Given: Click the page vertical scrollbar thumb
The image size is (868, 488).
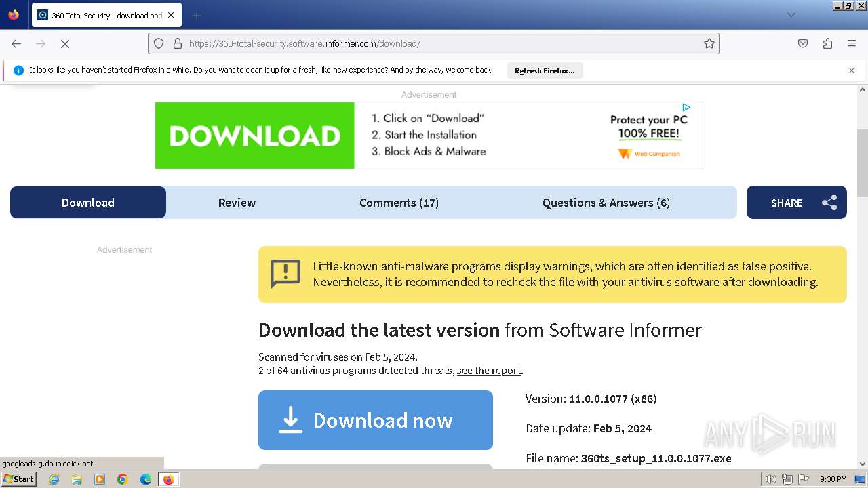Looking at the screenshot, I should click(863, 161).
